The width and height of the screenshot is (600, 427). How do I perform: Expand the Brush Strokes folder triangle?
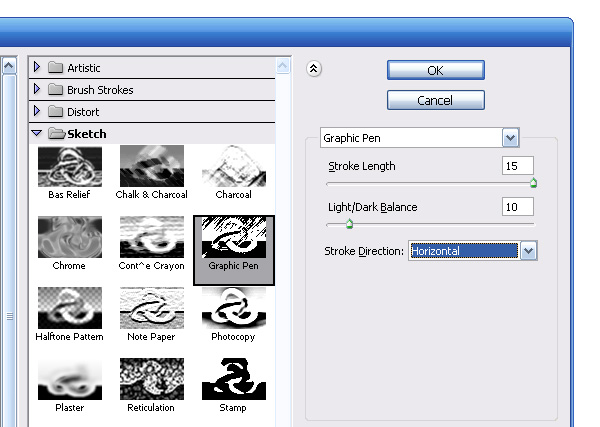coord(37,89)
